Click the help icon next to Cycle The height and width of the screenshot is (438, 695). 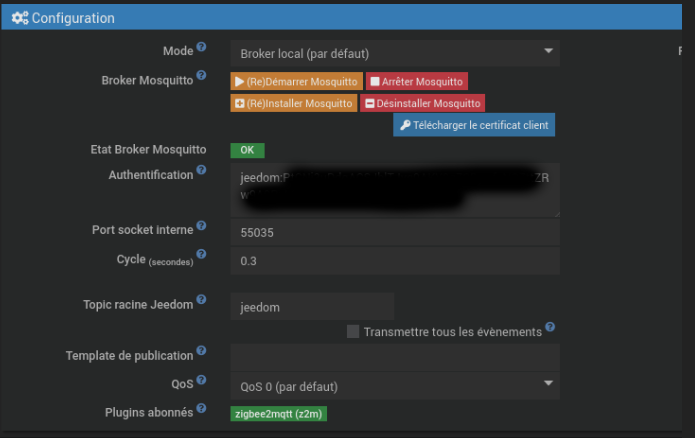pos(201,254)
